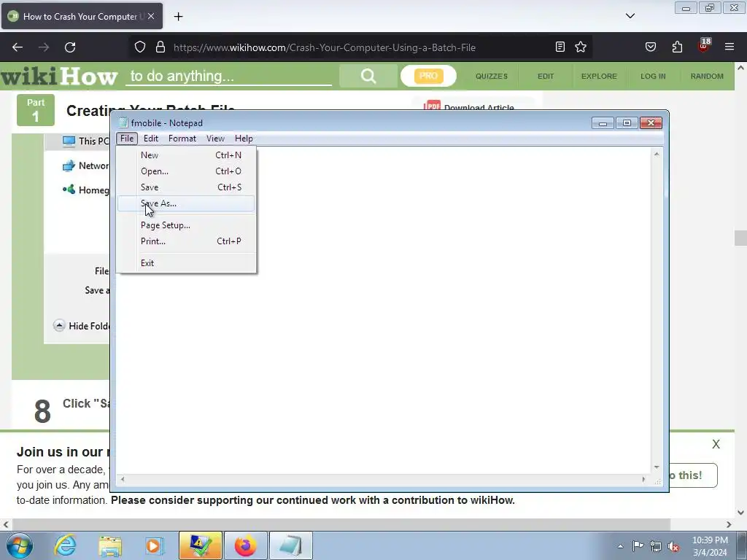Open Action Center flag icon
This screenshot has width=747, height=560.
(638, 546)
